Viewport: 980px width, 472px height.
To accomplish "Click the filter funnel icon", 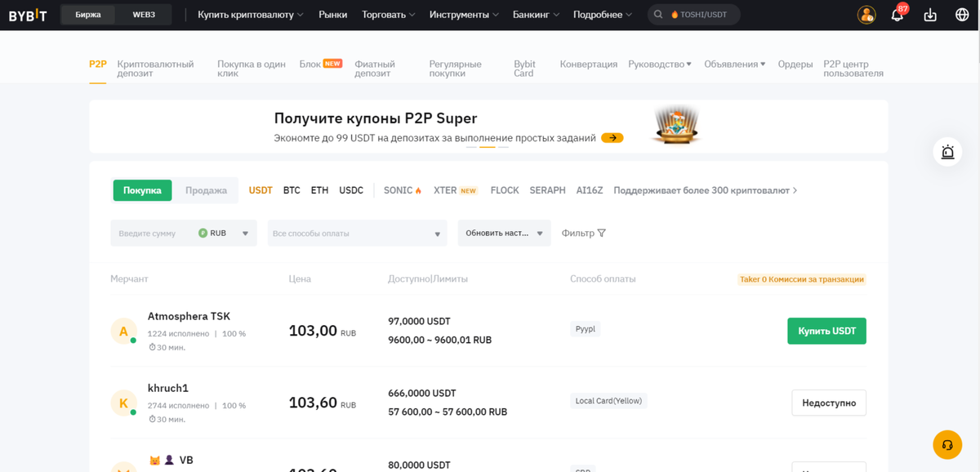I will pyautogui.click(x=602, y=234).
